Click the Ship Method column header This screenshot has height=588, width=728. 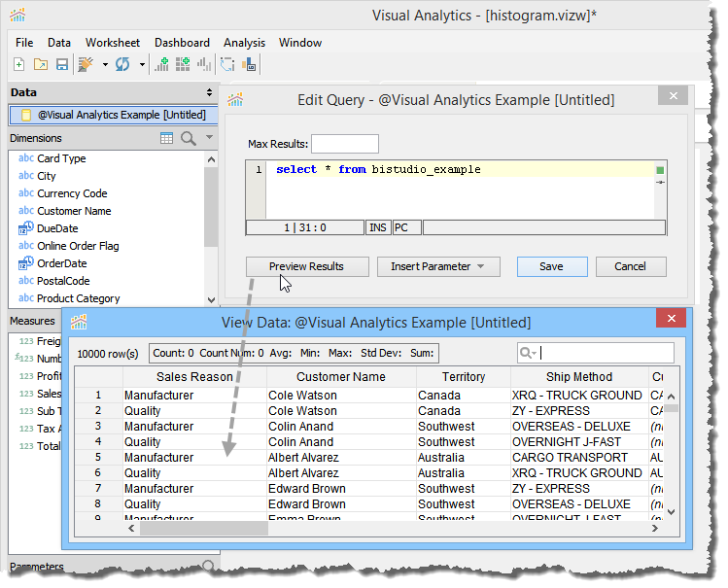pos(578,376)
